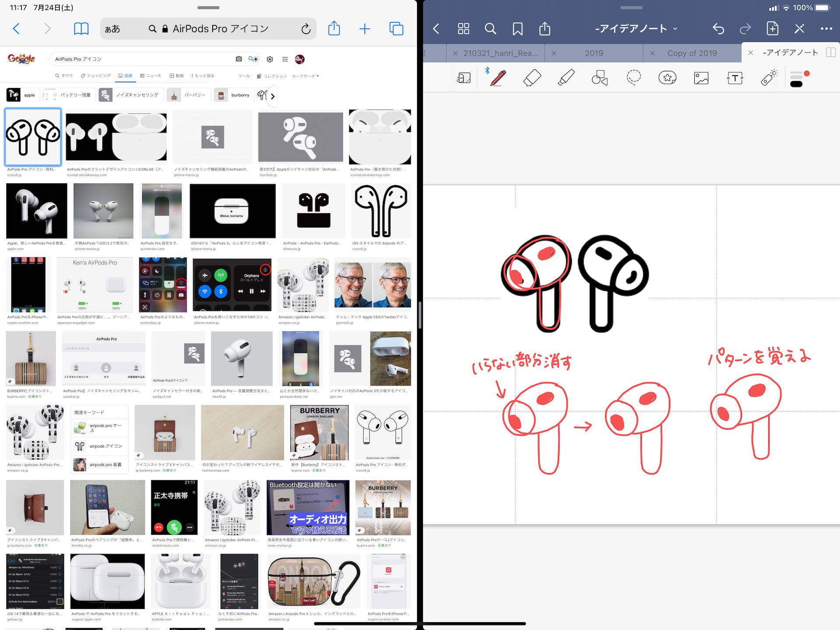Select the Eraser tool
The width and height of the screenshot is (840, 630).
532,78
